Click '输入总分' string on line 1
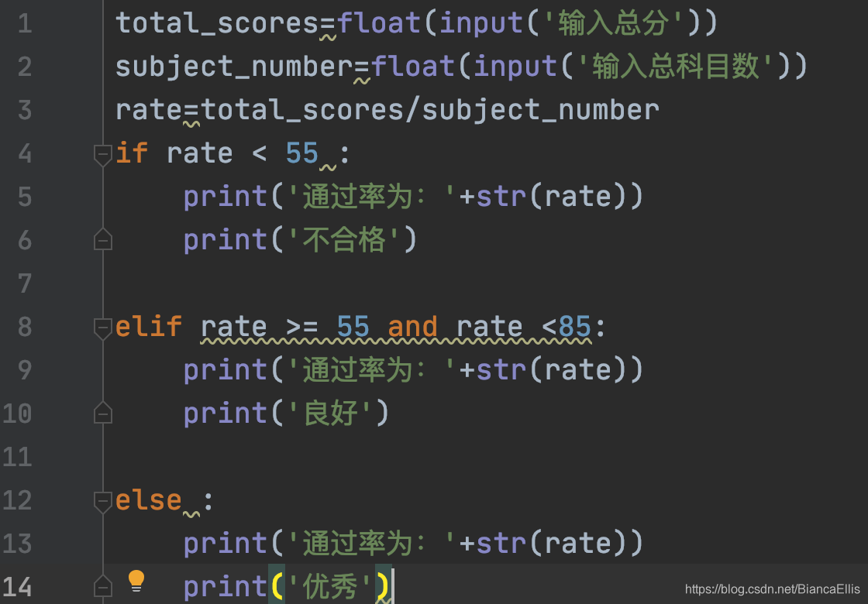The image size is (868, 604). click(613, 24)
